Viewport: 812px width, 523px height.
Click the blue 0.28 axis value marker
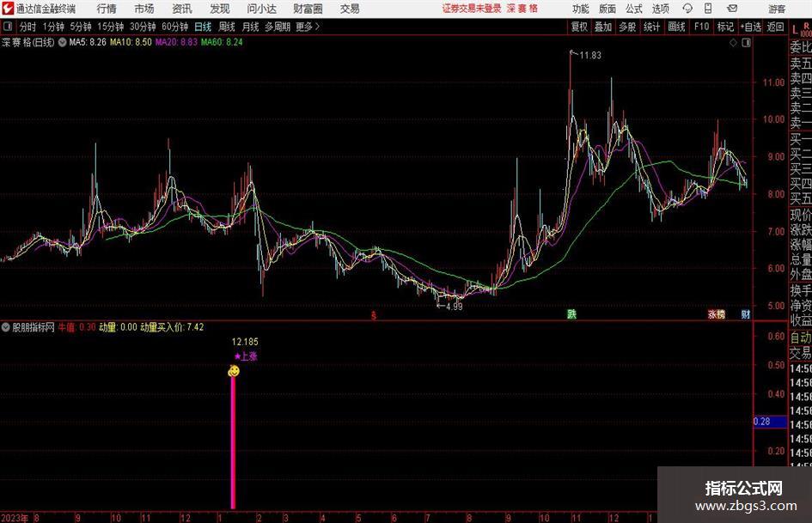click(x=770, y=422)
